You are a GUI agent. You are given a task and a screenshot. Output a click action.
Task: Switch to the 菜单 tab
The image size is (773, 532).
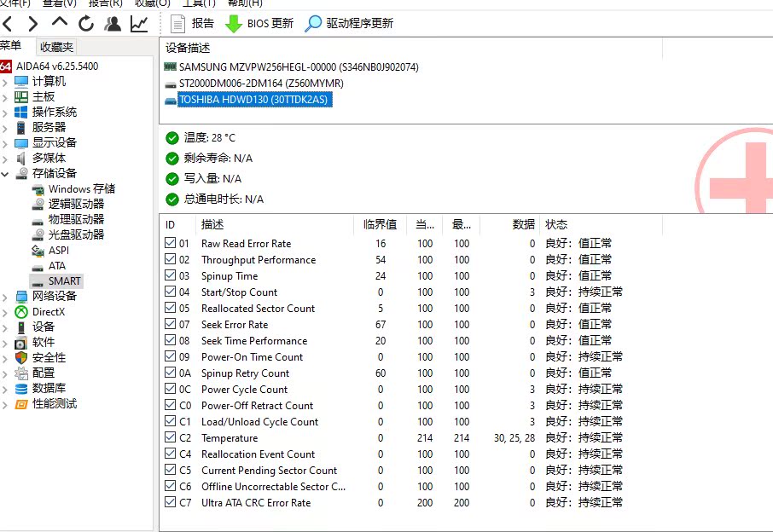click(11, 46)
